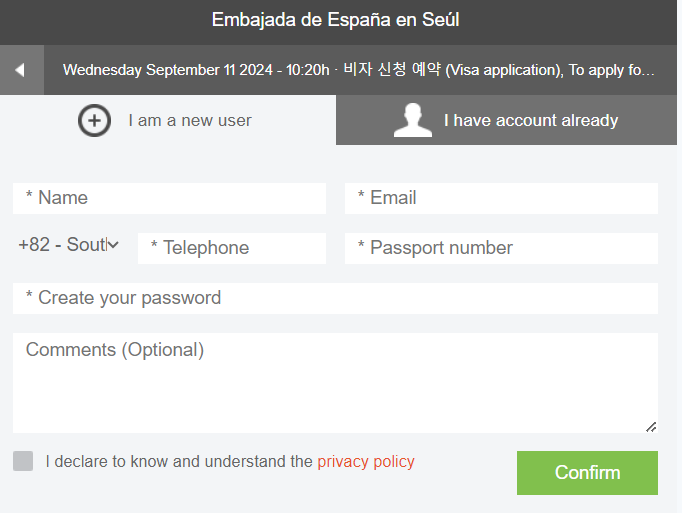The image size is (682, 513).
Task: Select the Telephone input field
Action: [x=232, y=248]
